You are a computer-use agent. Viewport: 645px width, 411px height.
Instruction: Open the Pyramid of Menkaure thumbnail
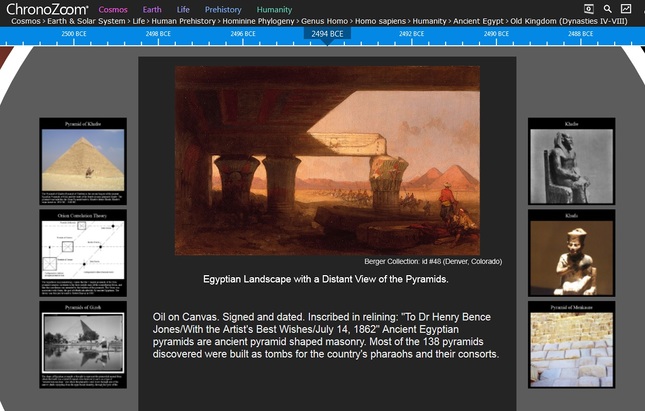tap(571, 344)
